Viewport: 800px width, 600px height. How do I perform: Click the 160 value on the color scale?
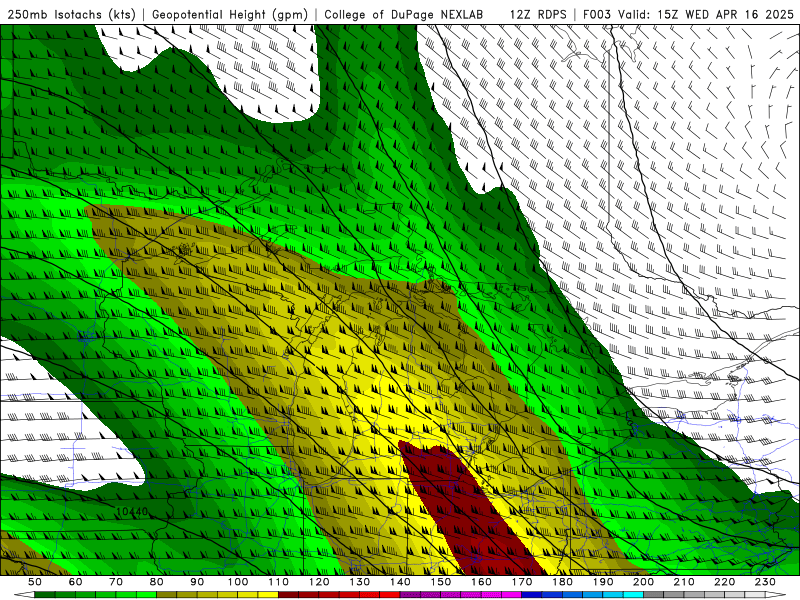[x=481, y=582]
